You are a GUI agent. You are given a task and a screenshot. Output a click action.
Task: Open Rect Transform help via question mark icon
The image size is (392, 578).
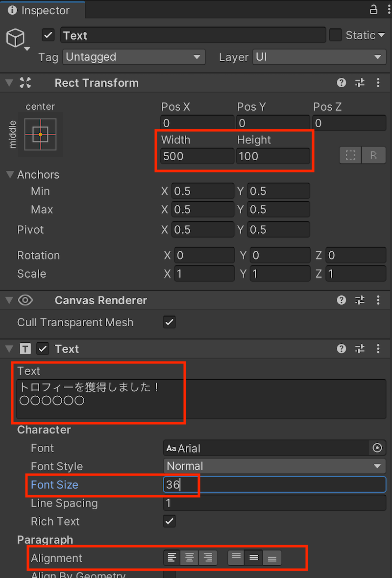[341, 83]
